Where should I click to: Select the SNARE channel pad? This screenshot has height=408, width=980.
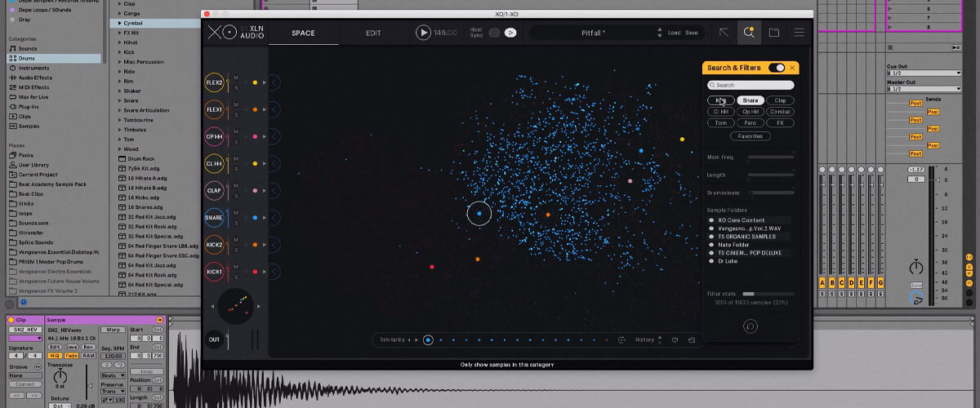tap(214, 218)
